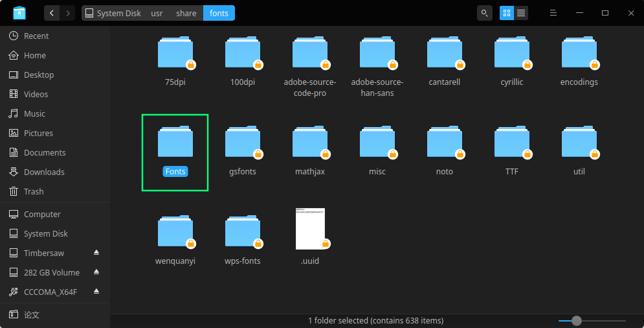Navigate forward with the arrow button
The width and height of the screenshot is (644, 328).
pyautogui.click(x=68, y=13)
